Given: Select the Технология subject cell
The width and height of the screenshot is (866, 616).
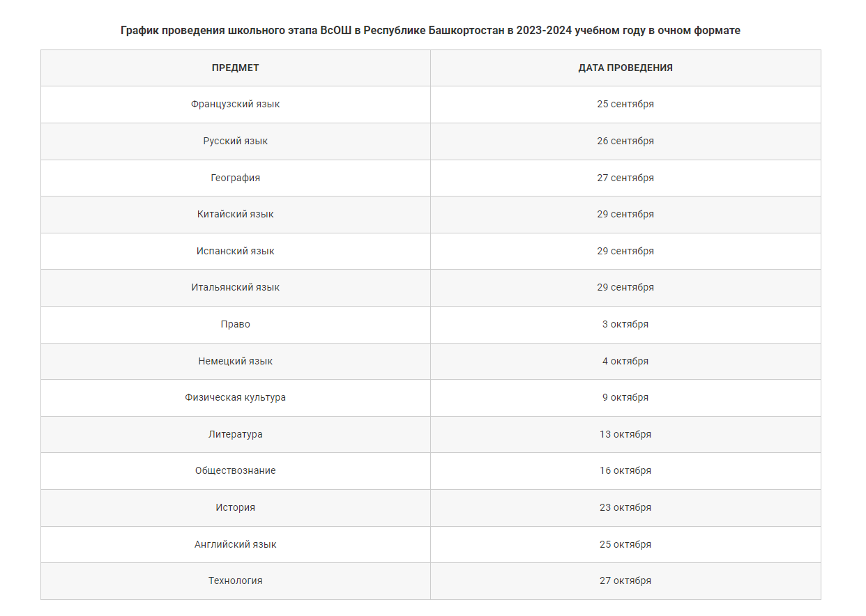Looking at the screenshot, I should [x=236, y=581].
